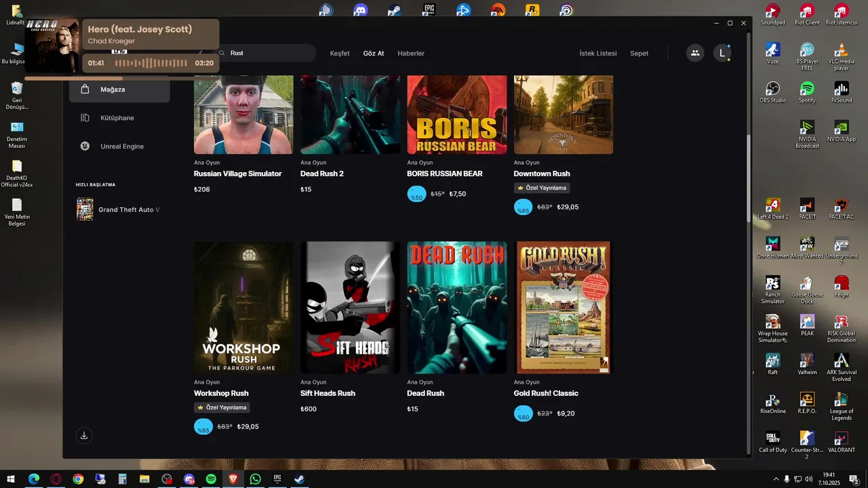Open Geri Dönüşüm recycle bin icon
The image size is (868, 488).
(x=17, y=96)
